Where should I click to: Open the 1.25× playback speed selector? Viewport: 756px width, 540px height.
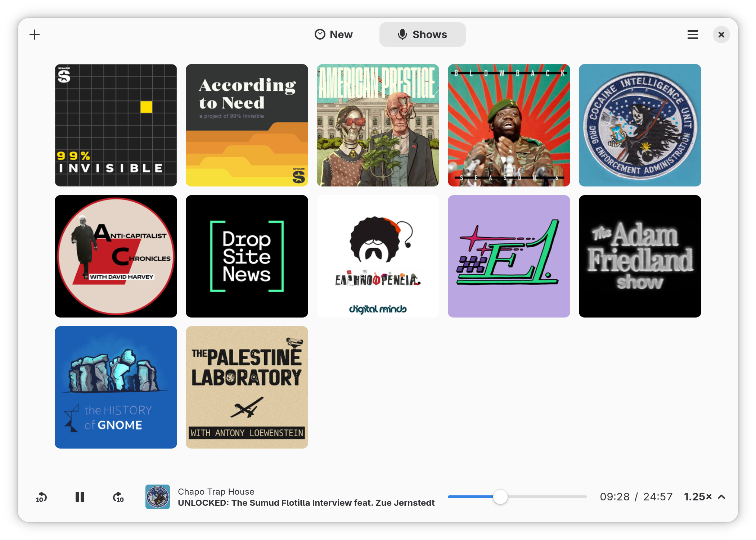click(698, 497)
